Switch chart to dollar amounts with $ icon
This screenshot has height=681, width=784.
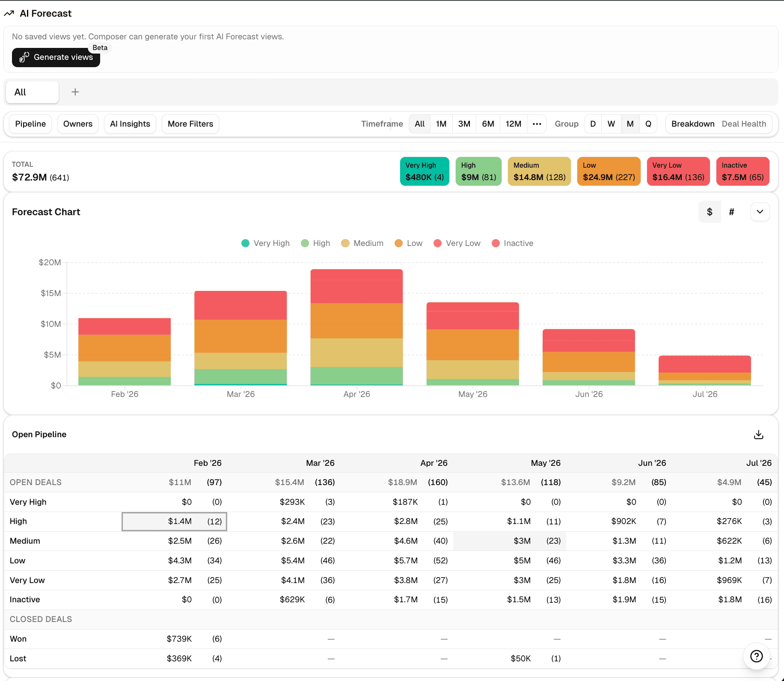pos(710,211)
